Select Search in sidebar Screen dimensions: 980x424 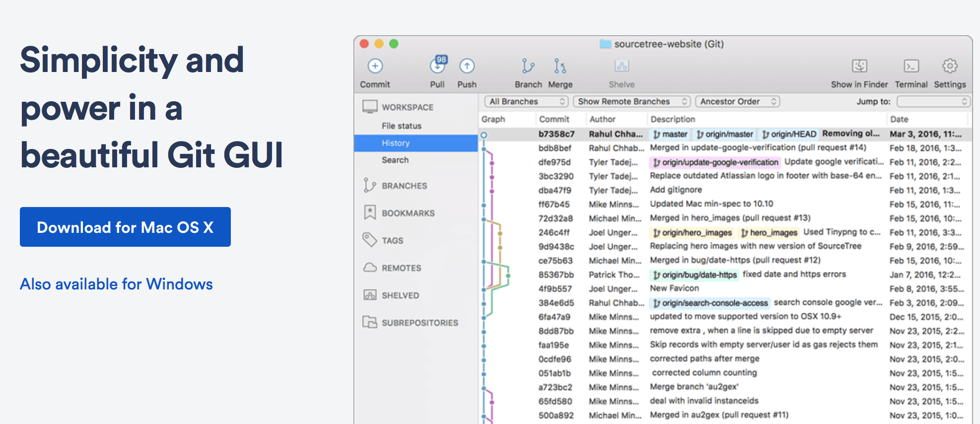[416, 160]
